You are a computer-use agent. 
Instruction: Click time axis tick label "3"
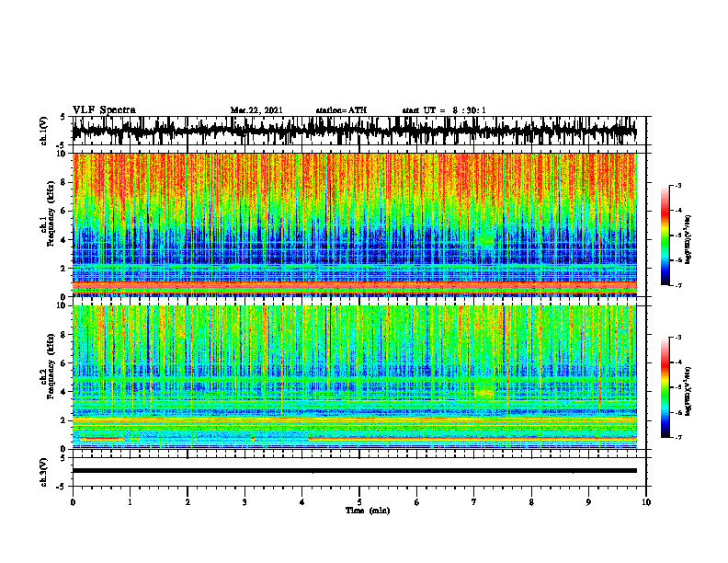245,502
